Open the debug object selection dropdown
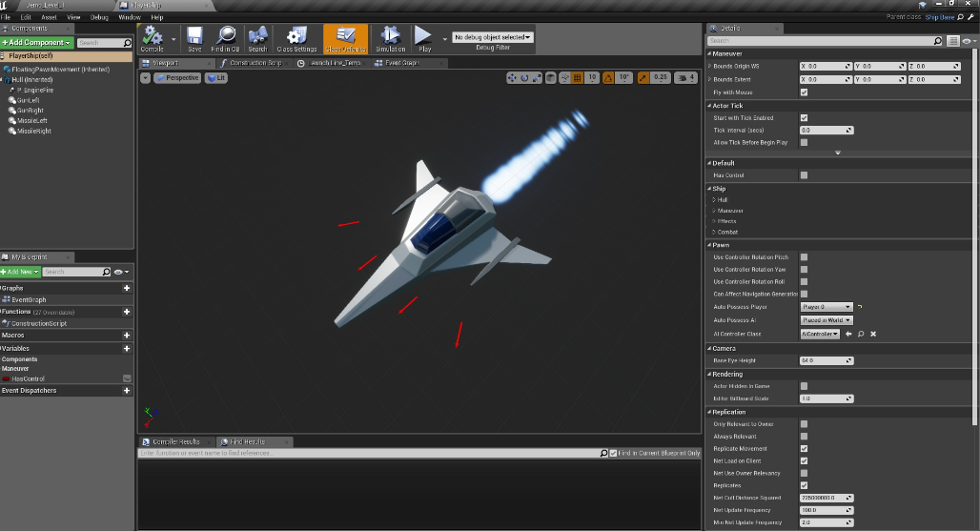 point(493,37)
